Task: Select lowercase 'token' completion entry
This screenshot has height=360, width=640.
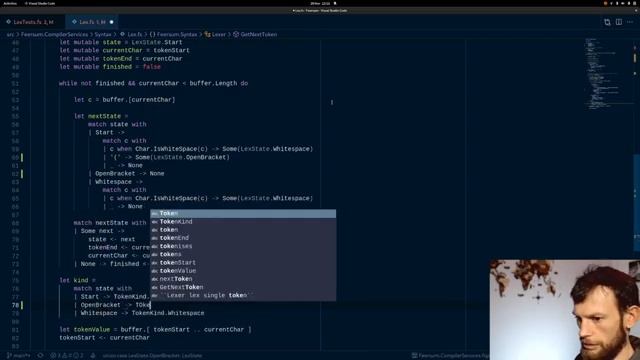Action: [243, 230]
